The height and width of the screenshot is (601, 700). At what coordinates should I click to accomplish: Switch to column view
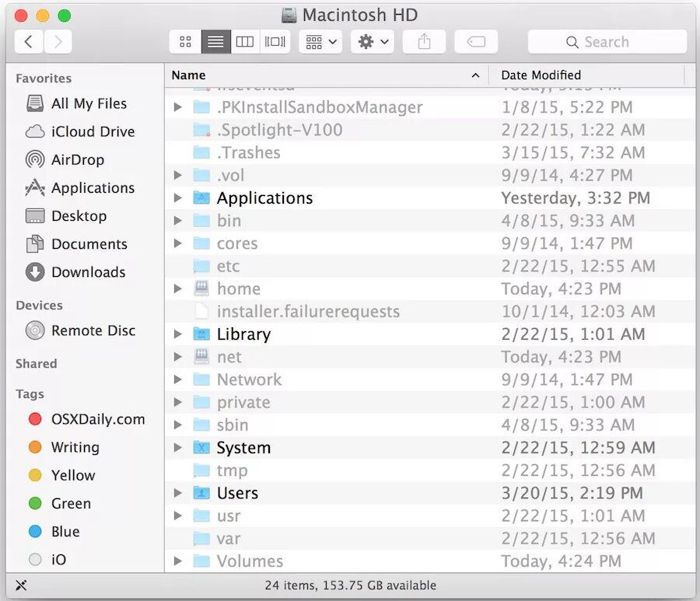245,42
